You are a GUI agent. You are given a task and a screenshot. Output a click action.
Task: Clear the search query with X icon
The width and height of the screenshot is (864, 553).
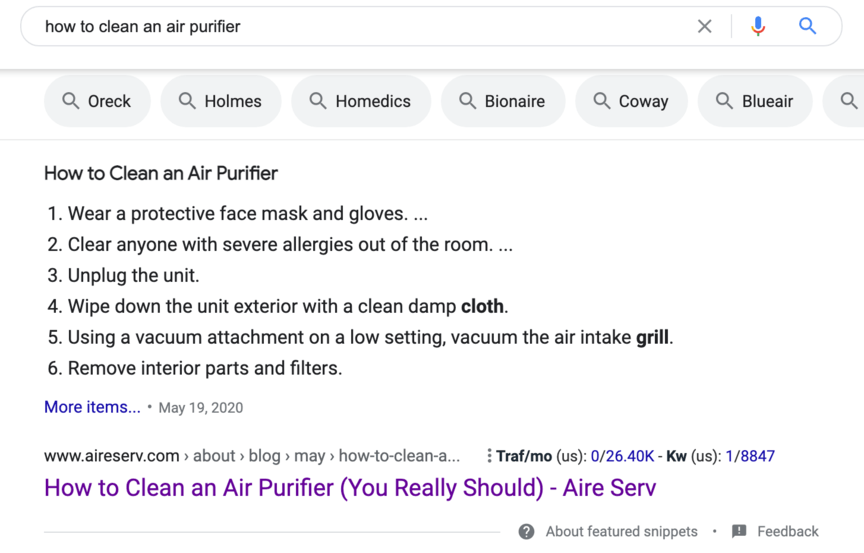point(705,27)
